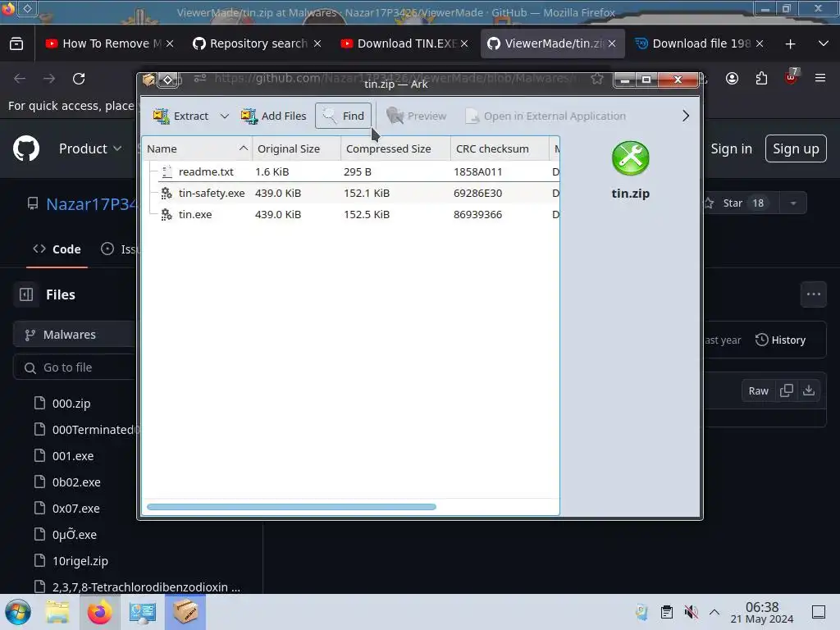Open 000.zip in file tree
This screenshot has height=630, width=840.
click(71, 404)
